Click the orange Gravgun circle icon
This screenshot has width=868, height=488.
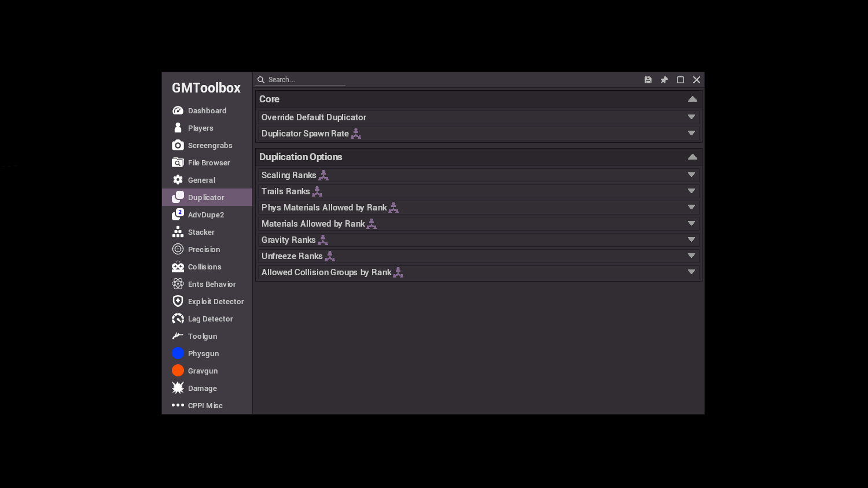[178, 371]
